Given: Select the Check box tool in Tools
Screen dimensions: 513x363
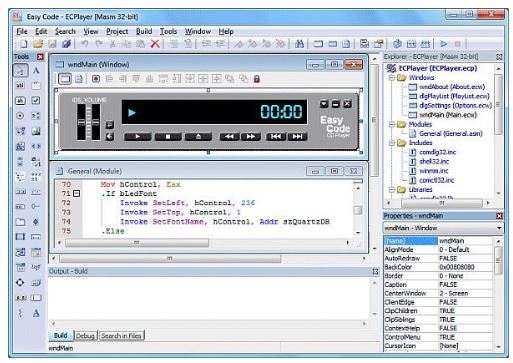Looking at the screenshot, I should tap(36, 101).
